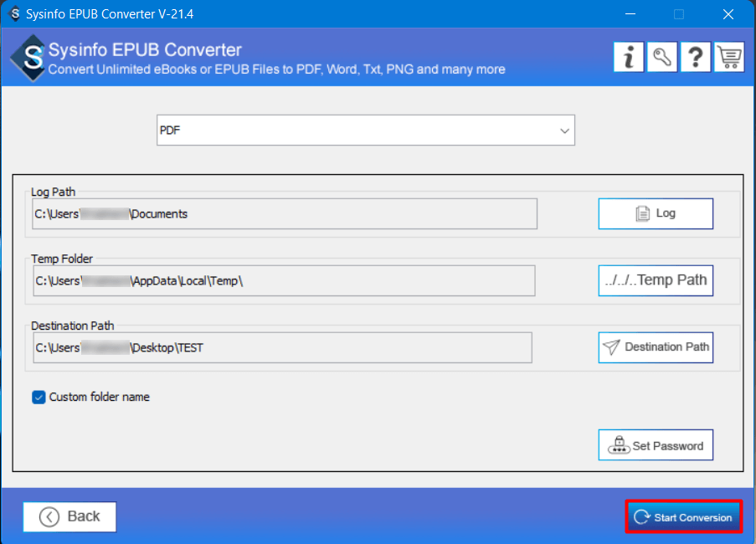The height and width of the screenshot is (544, 756).
Task: Click the Set Password button
Action: coord(656,445)
